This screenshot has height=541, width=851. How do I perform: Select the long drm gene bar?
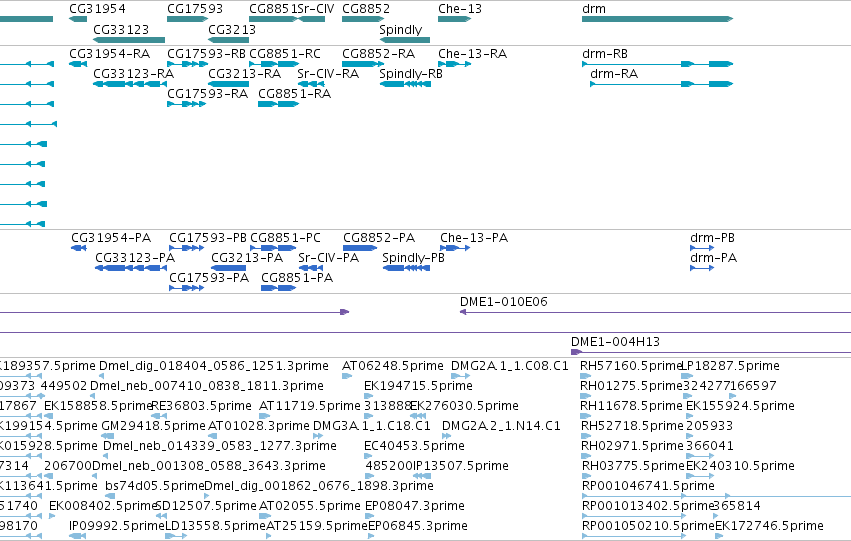pos(657,19)
